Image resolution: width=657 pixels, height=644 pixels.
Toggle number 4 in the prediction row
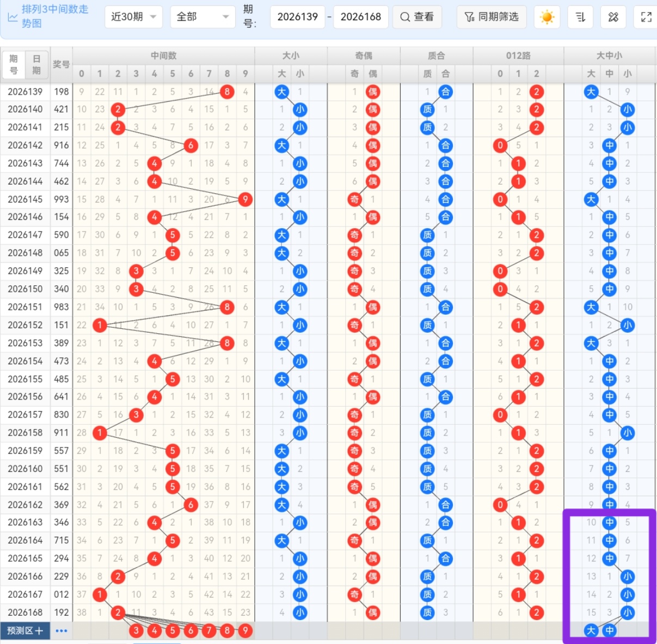(155, 630)
